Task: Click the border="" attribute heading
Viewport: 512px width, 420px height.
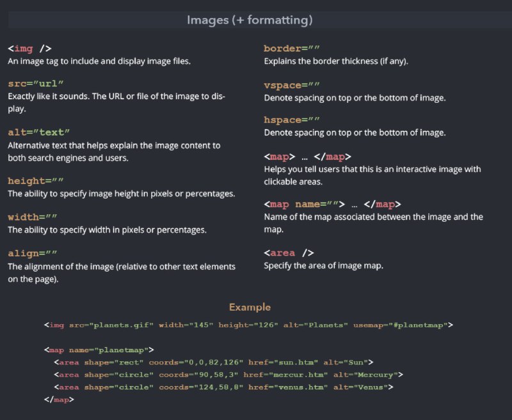Action: (x=292, y=49)
